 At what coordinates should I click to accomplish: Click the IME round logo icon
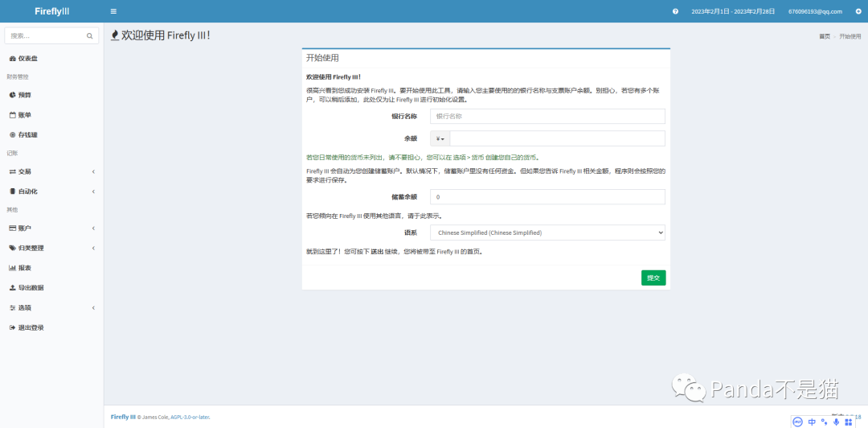[798, 422]
